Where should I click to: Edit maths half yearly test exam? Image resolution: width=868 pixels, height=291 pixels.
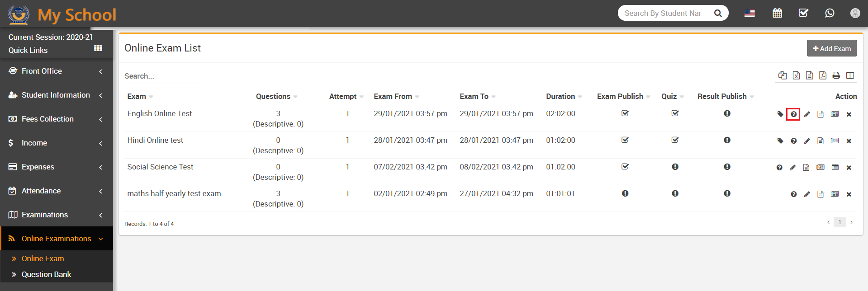pos(807,194)
